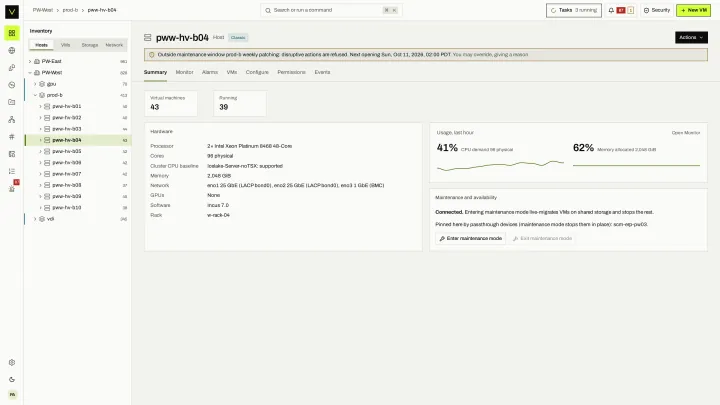Open the Configure tab

257,72
